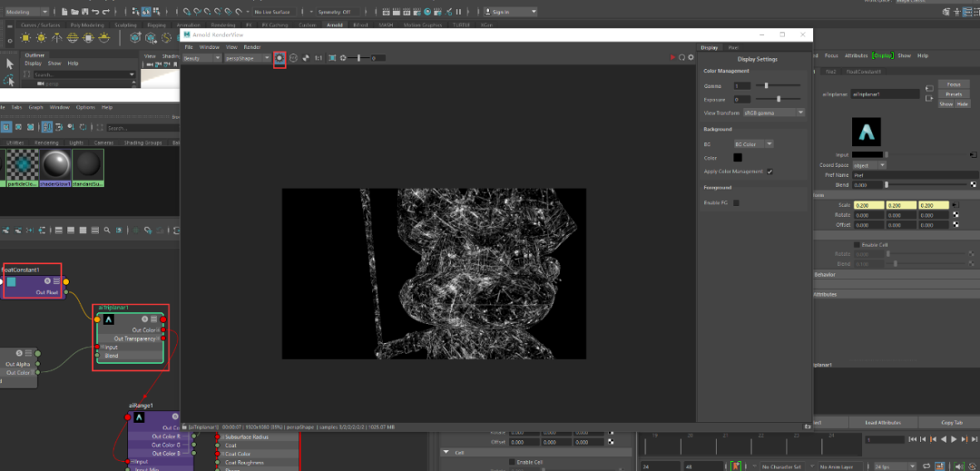
Task: Click the isolate selected icon in RenderView toolbar
Action: coord(280,57)
